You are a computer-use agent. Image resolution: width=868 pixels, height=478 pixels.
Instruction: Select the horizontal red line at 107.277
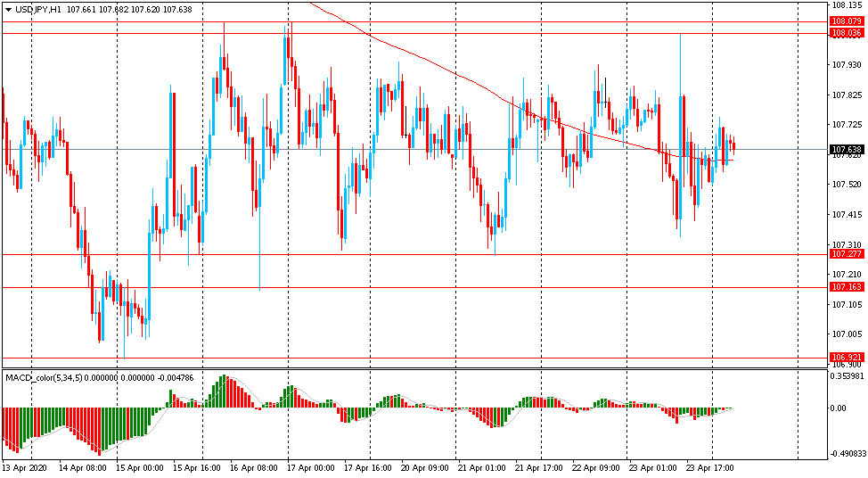click(415, 255)
